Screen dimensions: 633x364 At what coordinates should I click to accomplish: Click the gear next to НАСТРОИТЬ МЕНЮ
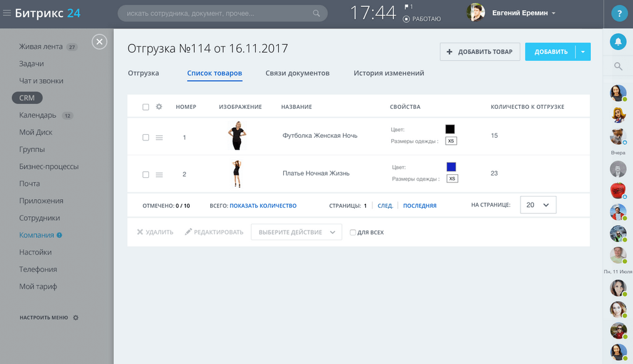(75, 318)
